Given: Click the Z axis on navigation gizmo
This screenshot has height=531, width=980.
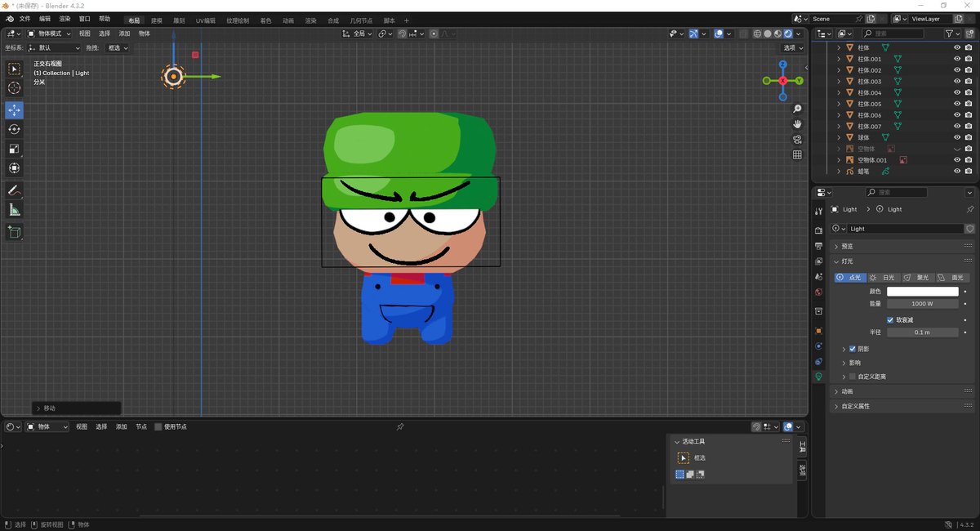Looking at the screenshot, I should pyautogui.click(x=782, y=64).
